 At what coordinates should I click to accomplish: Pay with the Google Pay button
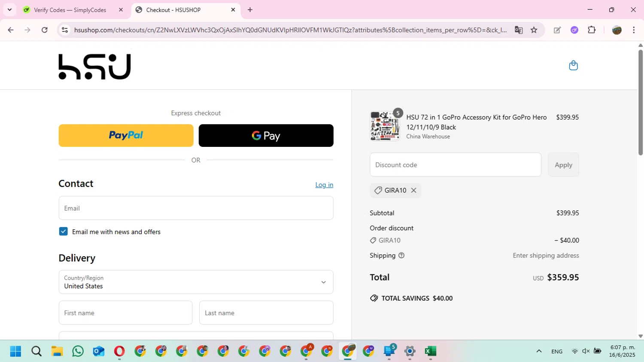click(266, 136)
